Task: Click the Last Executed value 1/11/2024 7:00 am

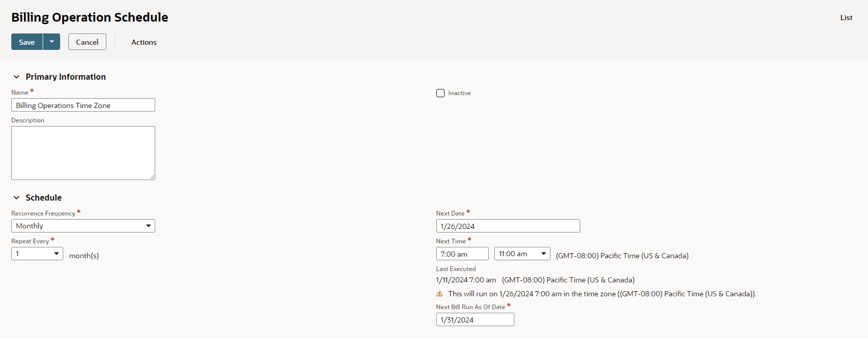Action: (466, 280)
